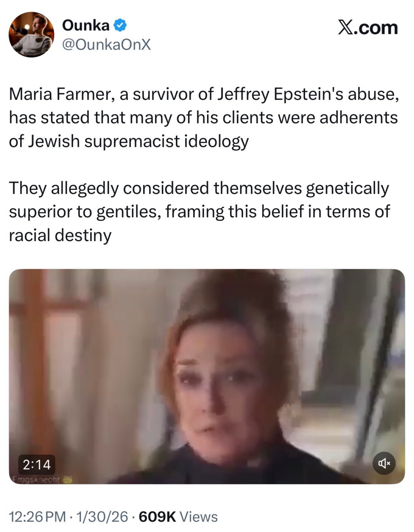
Task: Open the @OunkaOnX handle link
Action: (x=106, y=45)
